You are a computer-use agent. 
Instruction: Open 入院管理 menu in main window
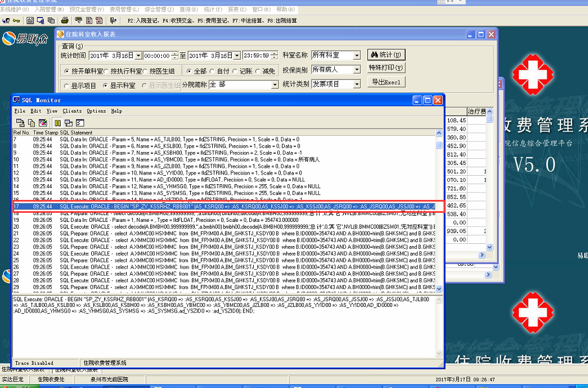click(49, 10)
